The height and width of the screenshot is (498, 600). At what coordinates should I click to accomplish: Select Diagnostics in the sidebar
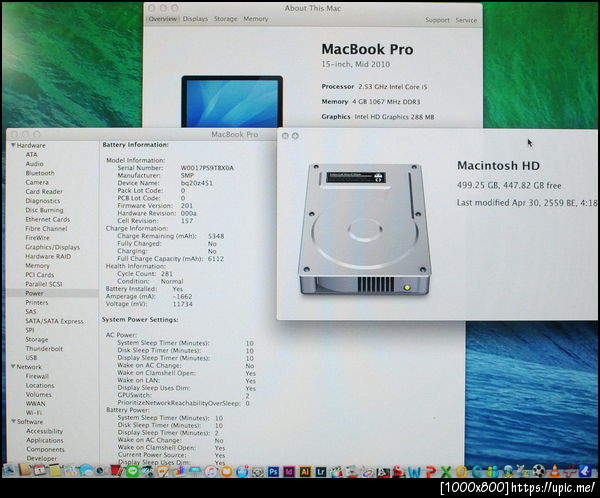click(x=43, y=201)
